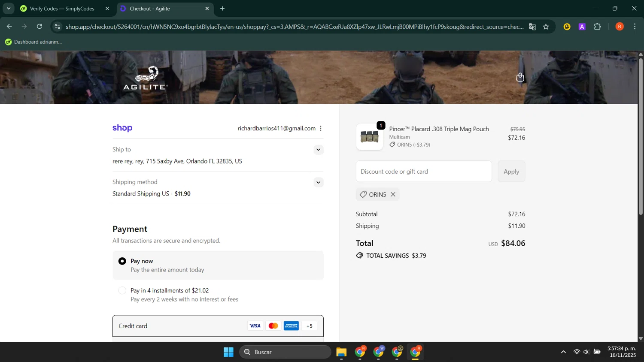The image size is (644, 362).
Task: Open the taskbar clock and date
Action: click(622, 352)
